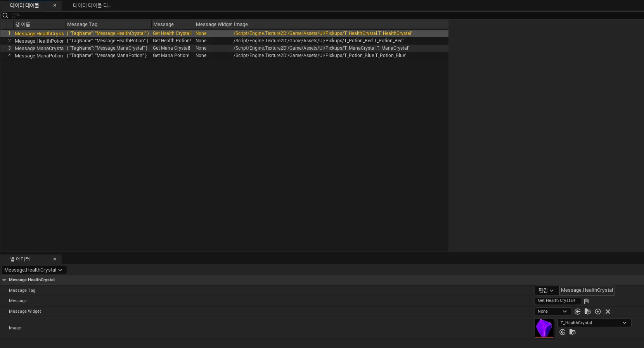Use selected asset for Image property

coord(563,332)
